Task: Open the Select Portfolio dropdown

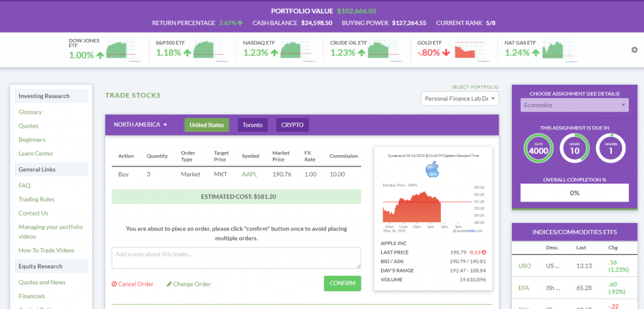Action: coord(459,99)
